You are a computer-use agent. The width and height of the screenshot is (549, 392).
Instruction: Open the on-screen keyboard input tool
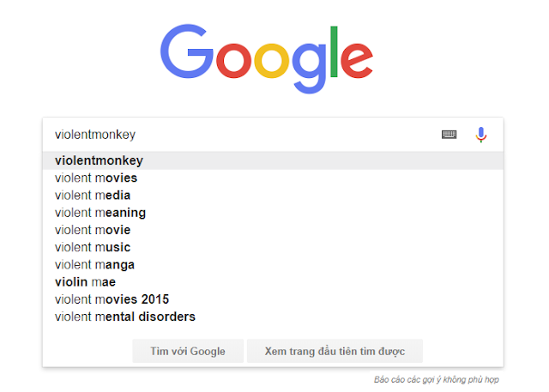[x=449, y=135]
